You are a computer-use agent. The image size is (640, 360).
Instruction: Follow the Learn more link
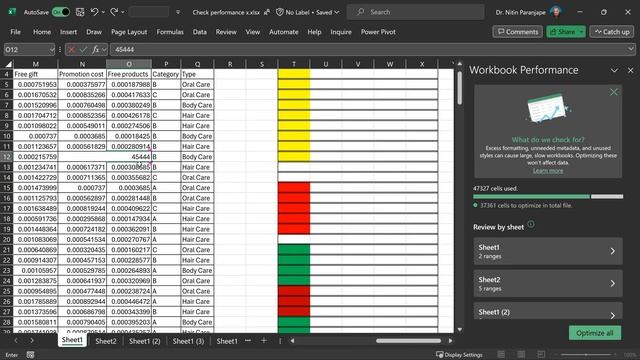[x=548, y=171]
